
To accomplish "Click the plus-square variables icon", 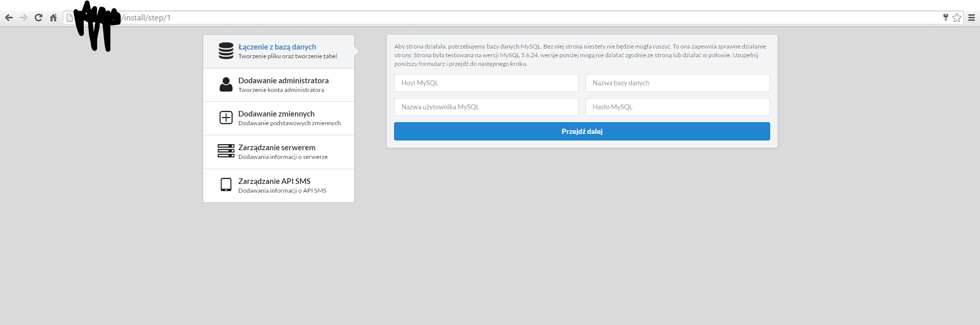I will tap(226, 118).
